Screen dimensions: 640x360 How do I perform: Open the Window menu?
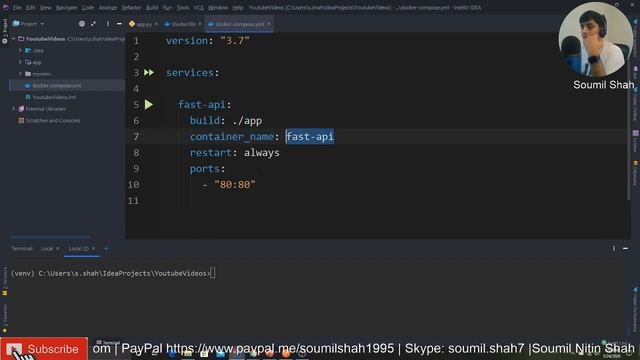click(x=218, y=7)
